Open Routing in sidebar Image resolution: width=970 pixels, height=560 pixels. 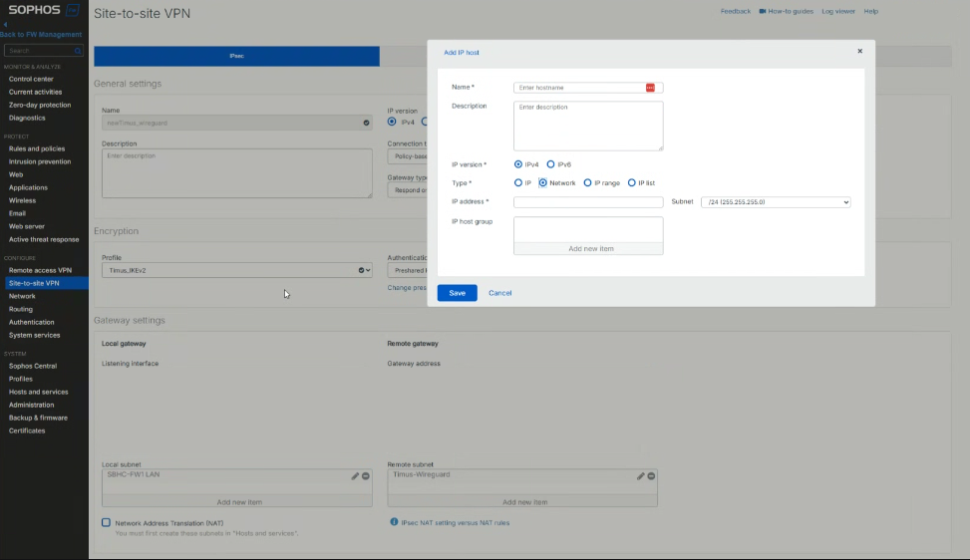pyautogui.click(x=20, y=309)
